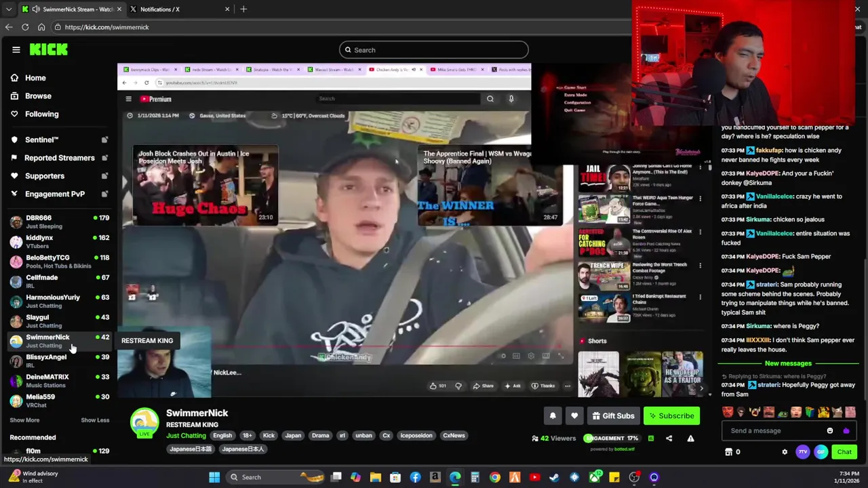This screenshot has width=868, height=488.
Task: Click the green chart icon beside engagement
Action: pyautogui.click(x=651, y=439)
